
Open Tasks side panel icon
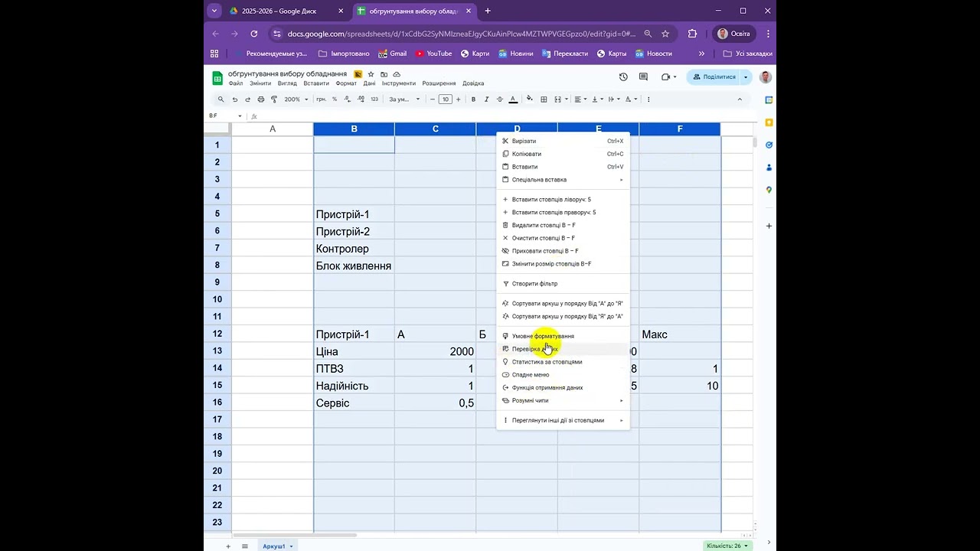pyautogui.click(x=769, y=145)
